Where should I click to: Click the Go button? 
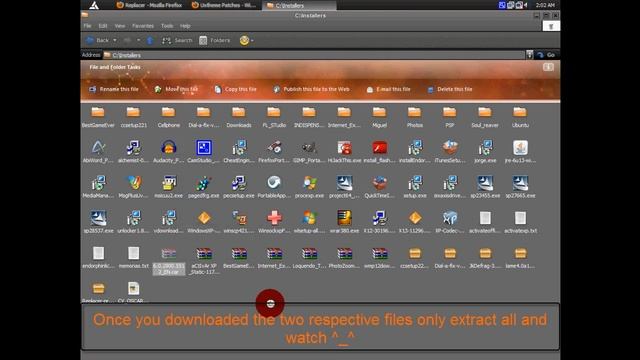[547, 55]
